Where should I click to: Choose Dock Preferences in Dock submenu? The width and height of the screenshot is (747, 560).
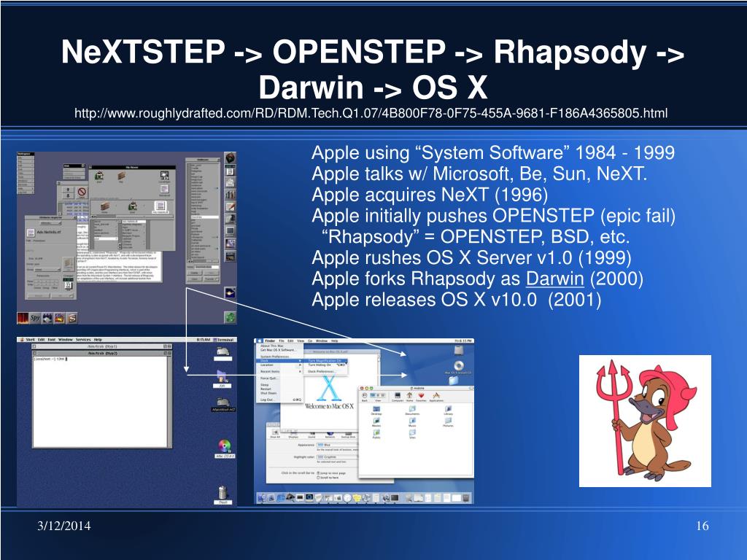(x=326, y=371)
